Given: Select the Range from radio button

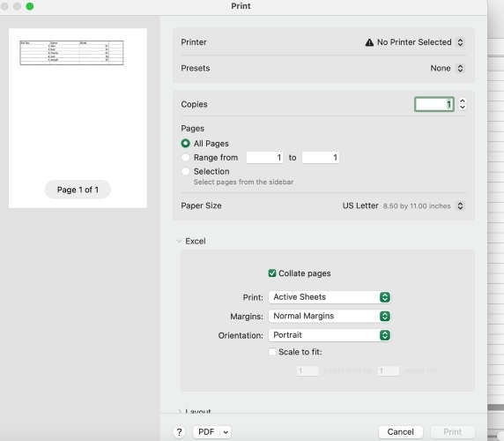Looking at the screenshot, I should tap(185, 157).
